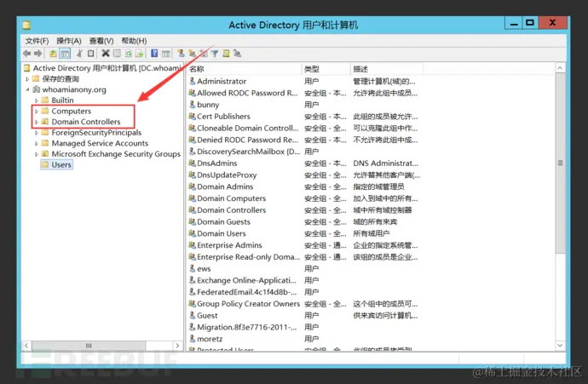This screenshot has height=384, width=588.
Task: Open the 操作(A) menu
Action: 69,41
